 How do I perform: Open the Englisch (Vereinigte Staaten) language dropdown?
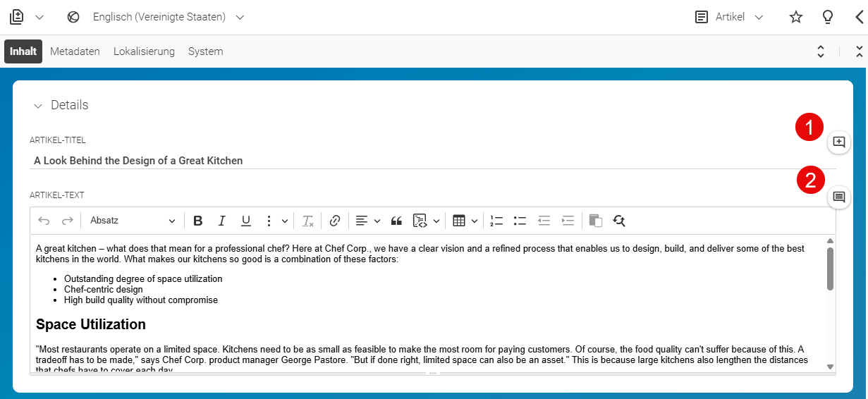pyautogui.click(x=159, y=17)
